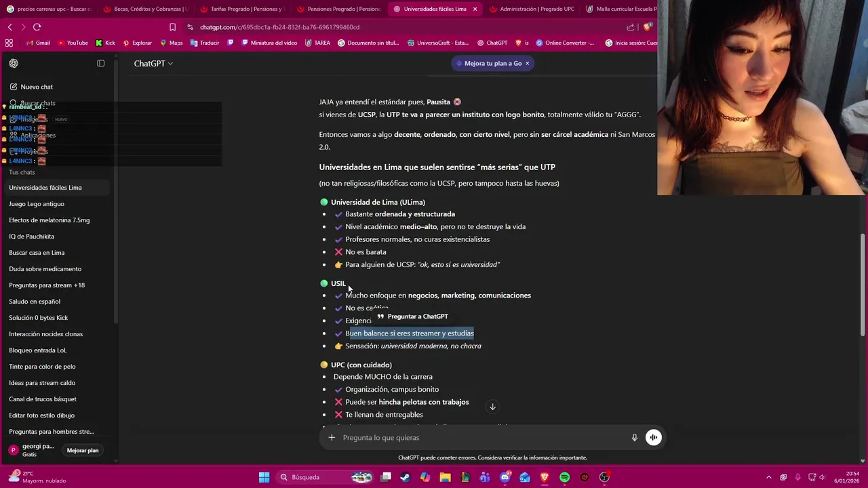Image resolution: width=868 pixels, height=488 pixels.
Task: Click the plus attach icon in composer
Action: click(332, 438)
